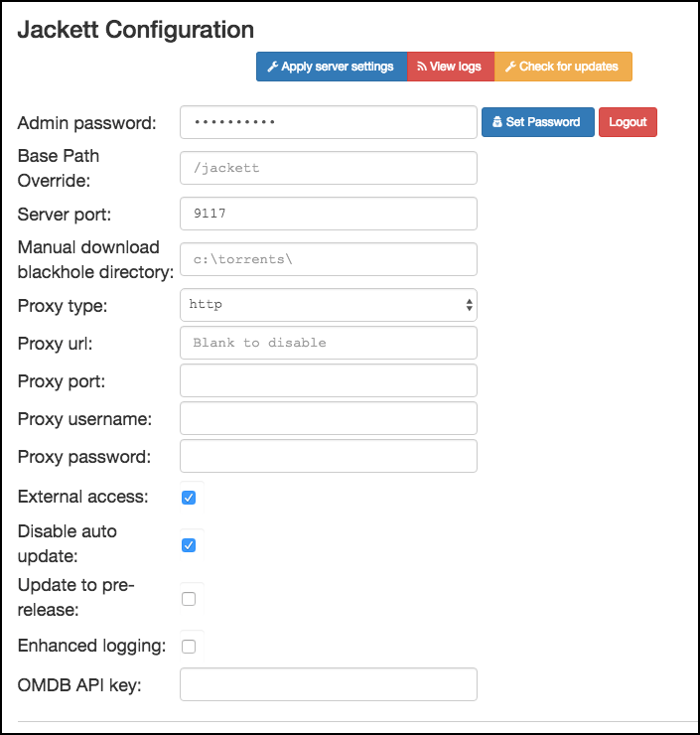This screenshot has width=700, height=735.
Task: Click into the Proxy url field
Action: click(x=329, y=343)
